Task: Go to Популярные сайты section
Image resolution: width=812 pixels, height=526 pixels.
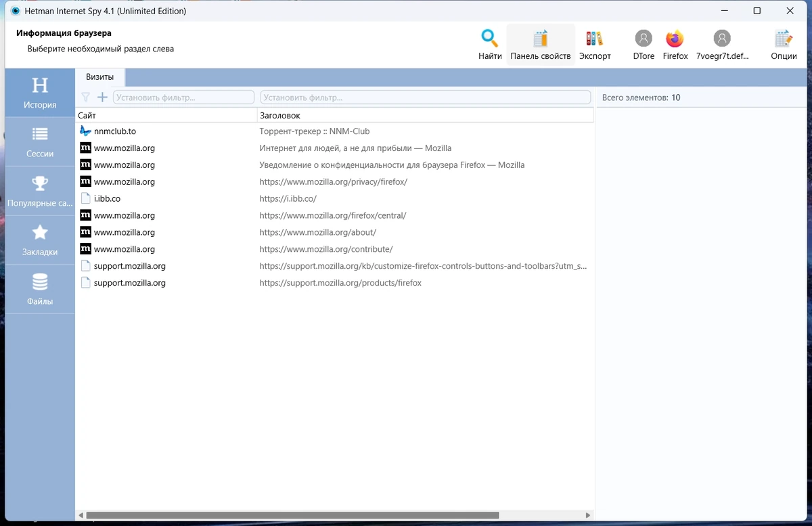Action: [x=40, y=192]
